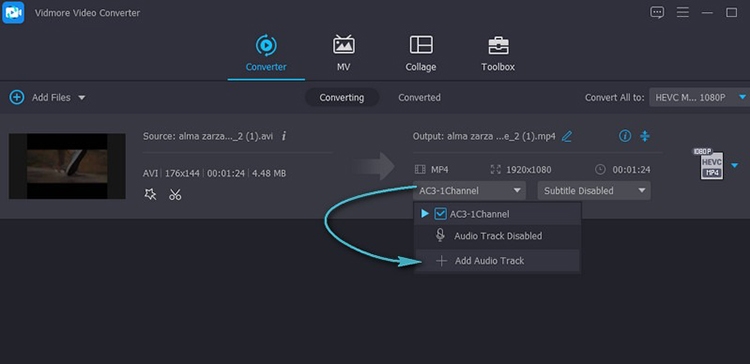750x364 pixels.
Task: Click the Converter tab icon
Action: tap(266, 45)
